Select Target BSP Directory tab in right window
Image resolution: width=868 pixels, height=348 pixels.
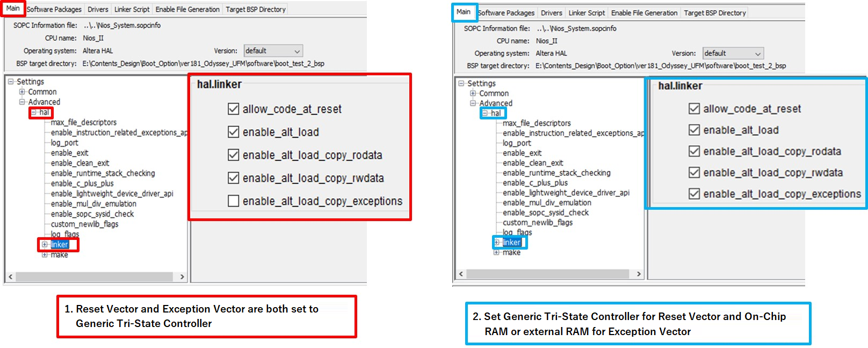tap(714, 13)
